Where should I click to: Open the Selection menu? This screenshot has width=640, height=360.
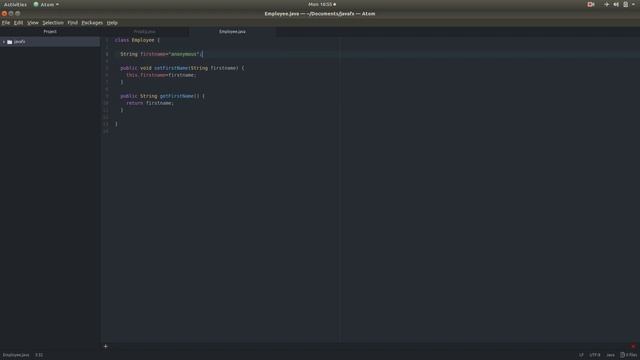coord(53,23)
